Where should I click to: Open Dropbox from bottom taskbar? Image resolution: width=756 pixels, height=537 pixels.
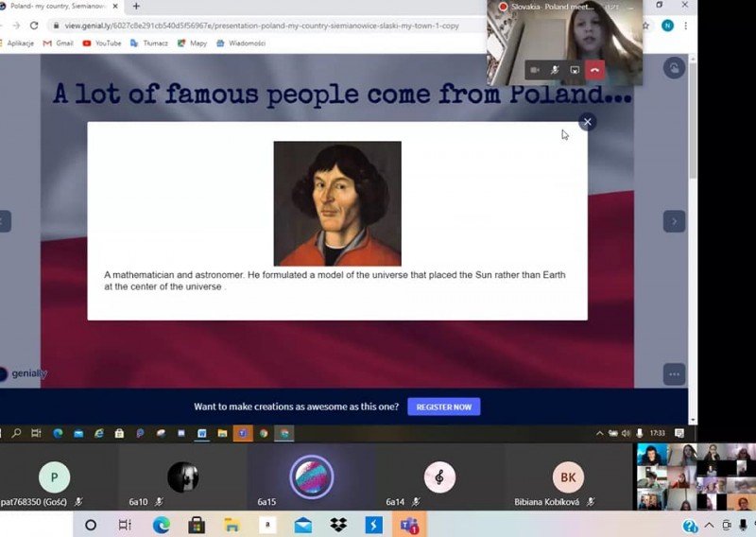point(338,525)
